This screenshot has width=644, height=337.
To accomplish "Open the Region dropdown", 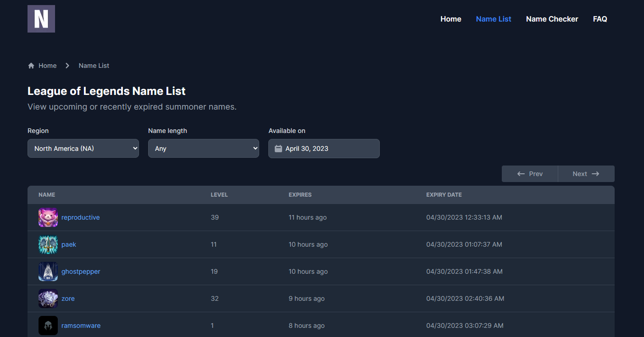I will [x=83, y=149].
